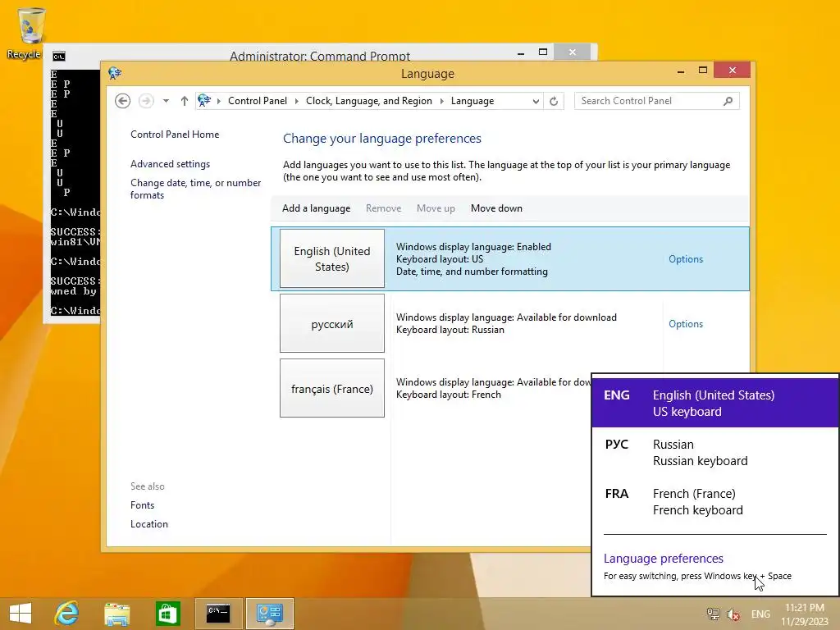The width and height of the screenshot is (840, 630).
Task: Click the Back navigation arrow
Action: point(123,101)
